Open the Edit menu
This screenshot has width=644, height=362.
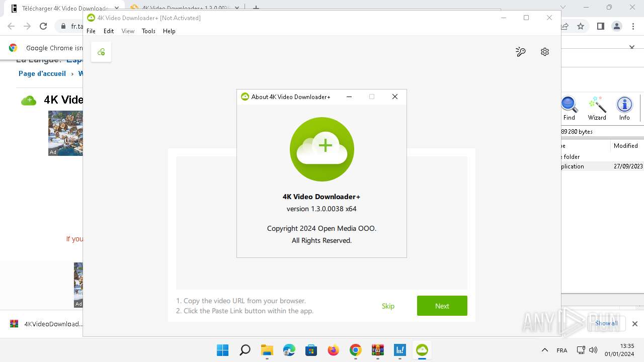tap(109, 31)
